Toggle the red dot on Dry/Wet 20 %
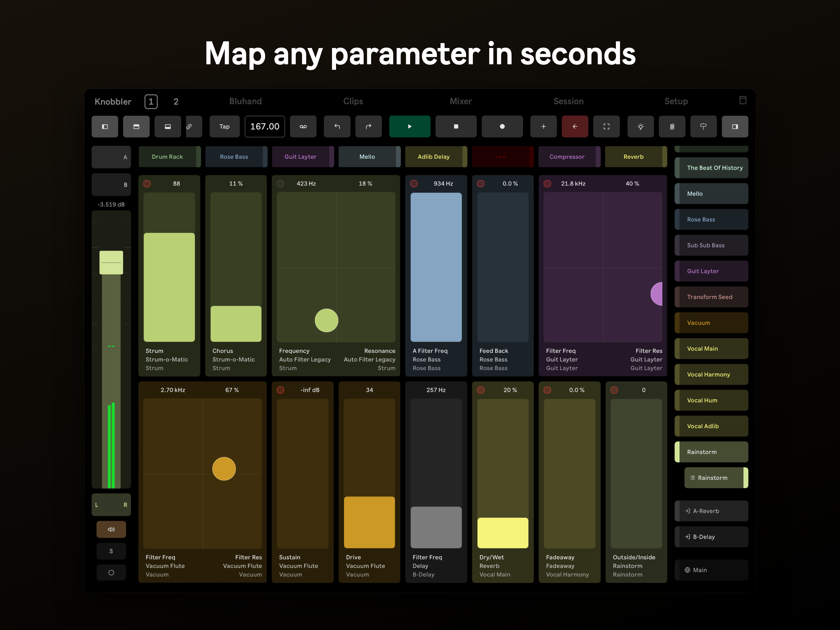Viewport: 840px width, 630px height. pos(481,390)
